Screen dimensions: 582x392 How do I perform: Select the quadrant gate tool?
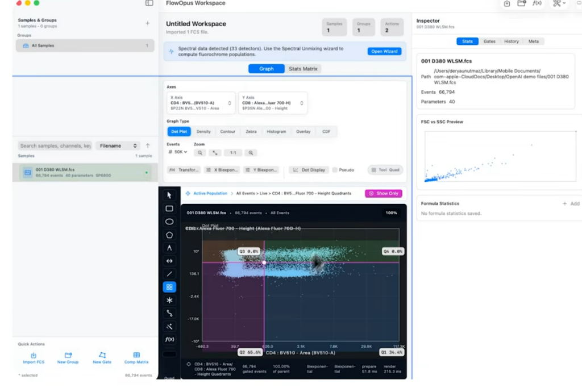tap(169, 287)
